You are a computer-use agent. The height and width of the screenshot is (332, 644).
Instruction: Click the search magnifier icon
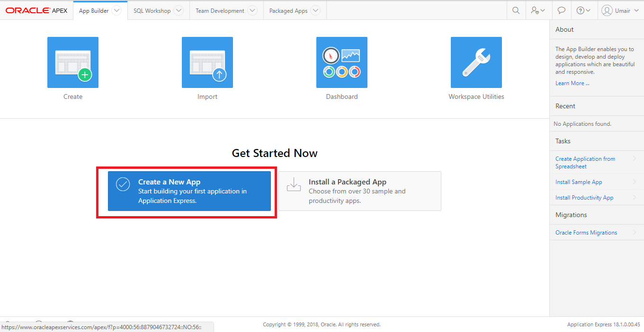(x=516, y=10)
